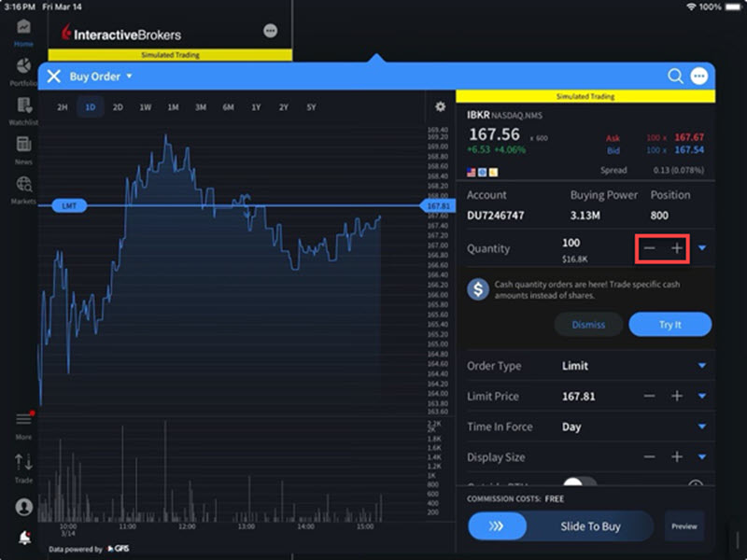Select the 1Y chart timeframe
Image resolution: width=747 pixels, height=560 pixels.
pyautogui.click(x=256, y=107)
